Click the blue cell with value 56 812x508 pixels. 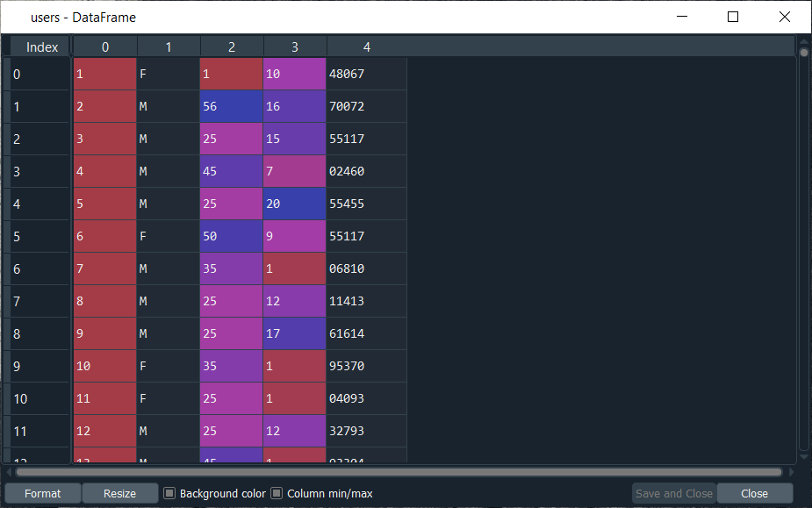pos(232,106)
